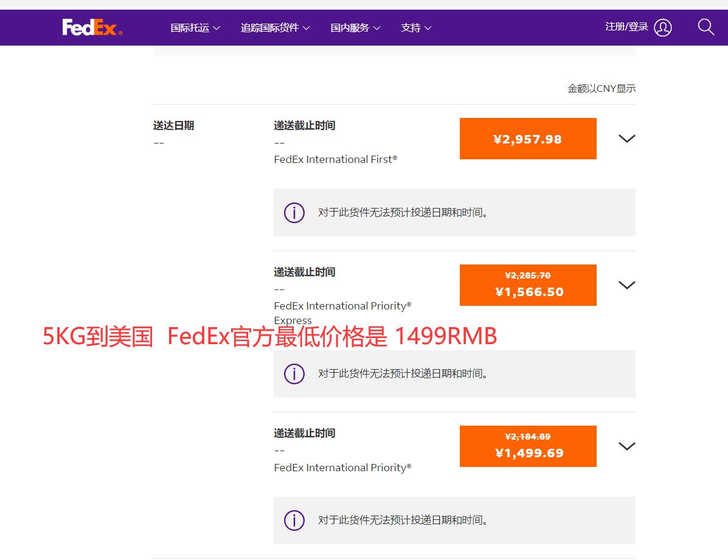Select the ¥2,957.98 rate button
728x560 pixels.
pos(528,139)
